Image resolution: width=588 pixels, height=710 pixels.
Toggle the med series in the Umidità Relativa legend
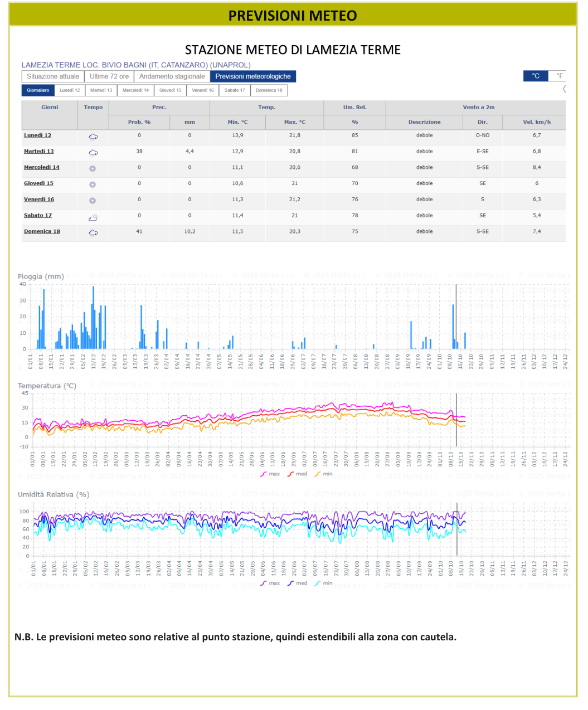[x=297, y=583]
